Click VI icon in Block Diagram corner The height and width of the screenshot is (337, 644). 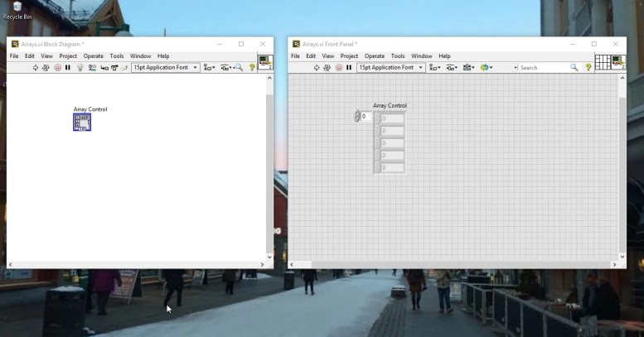265,63
